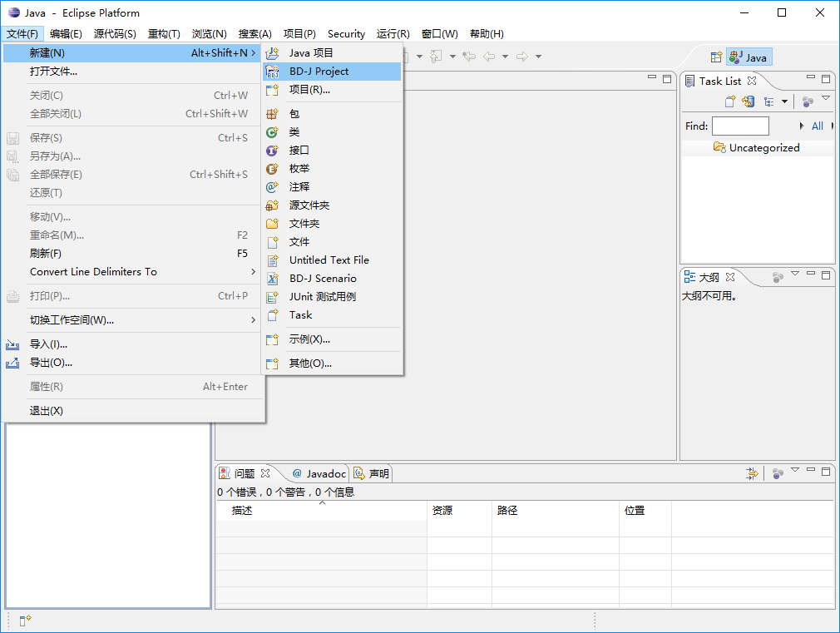840x633 pixels.
Task: Open the 帮助(H) menu
Action: coord(487,34)
